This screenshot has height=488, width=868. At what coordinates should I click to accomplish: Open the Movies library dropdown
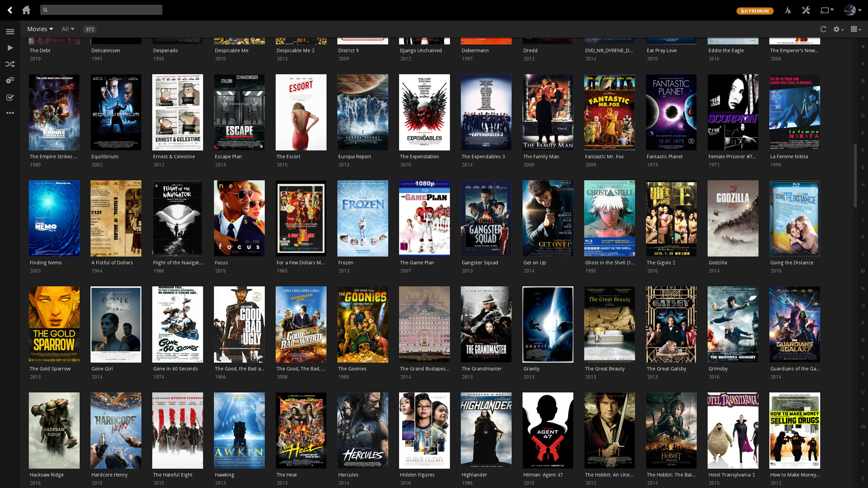[40, 29]
